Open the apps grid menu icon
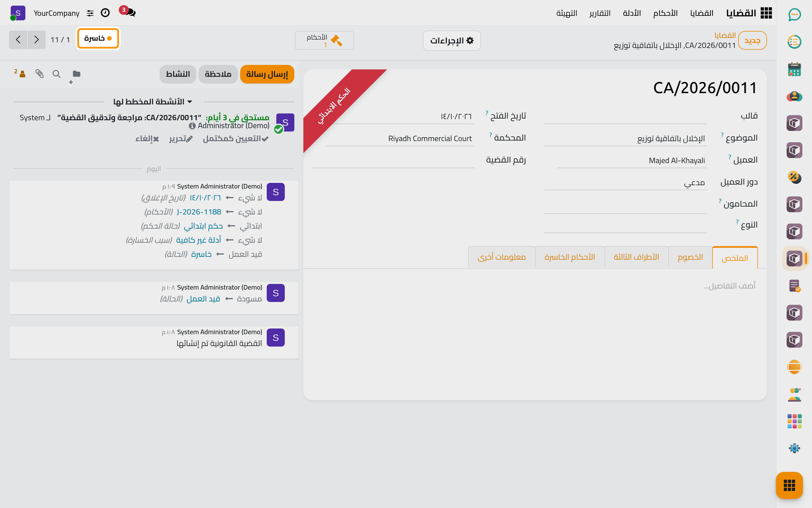812x508 pixels. (x=766, y=13)
